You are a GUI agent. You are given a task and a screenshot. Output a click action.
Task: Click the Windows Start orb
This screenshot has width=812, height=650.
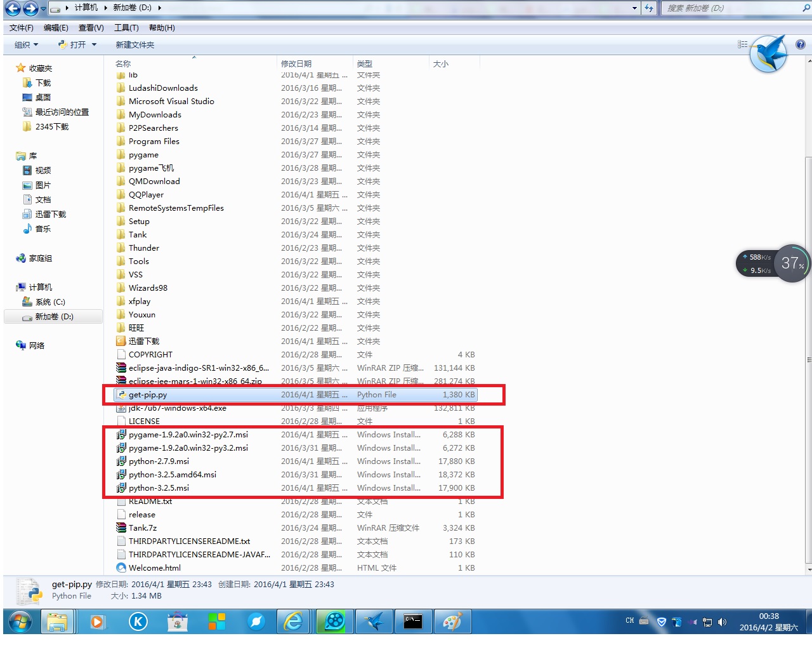(x=20, y=621)
